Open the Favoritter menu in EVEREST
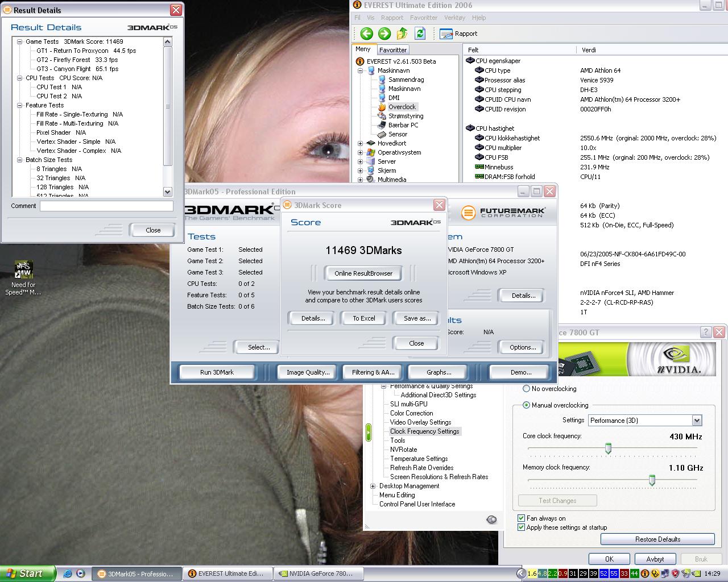Image resolution: width=728 pixels, height=582 pixels. pos(424,18)
